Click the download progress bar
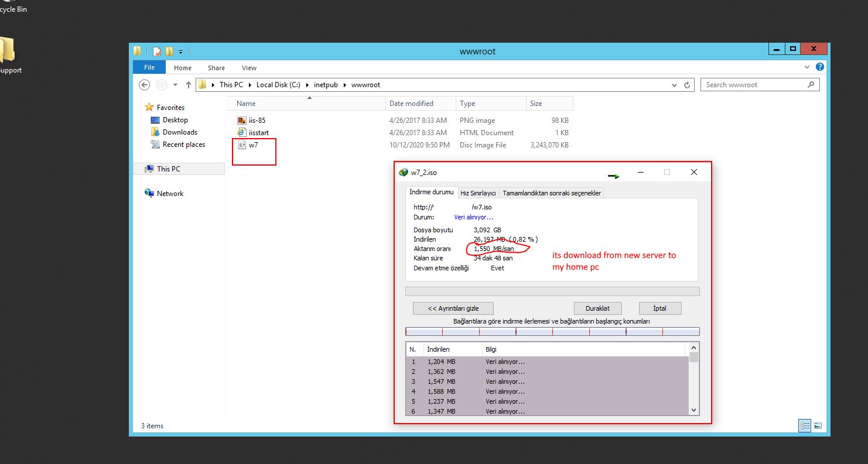The width and height of the screenshot is (868, 464). click(552, 291)
